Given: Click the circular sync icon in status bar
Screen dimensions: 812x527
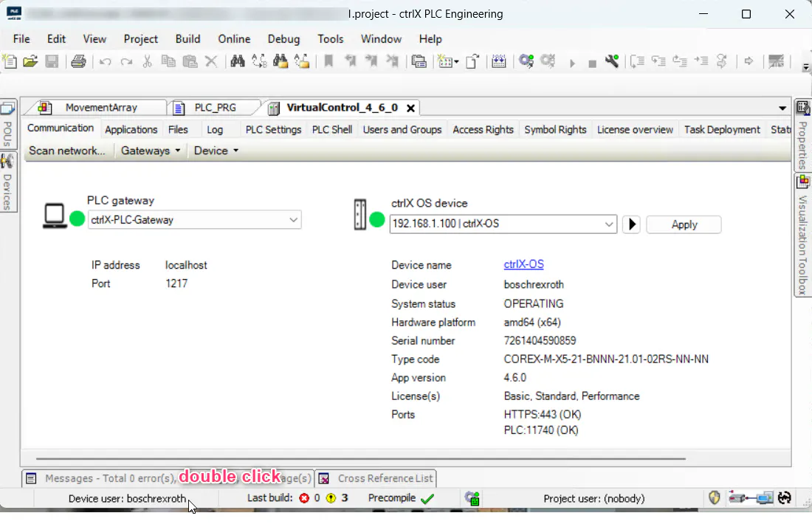Looking at the screenshot, I should 785,498.
